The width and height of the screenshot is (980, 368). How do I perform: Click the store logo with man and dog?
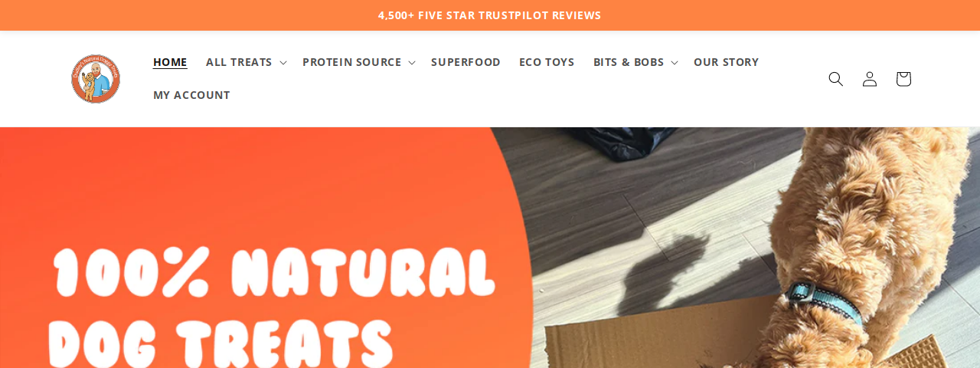pos(96,78)
